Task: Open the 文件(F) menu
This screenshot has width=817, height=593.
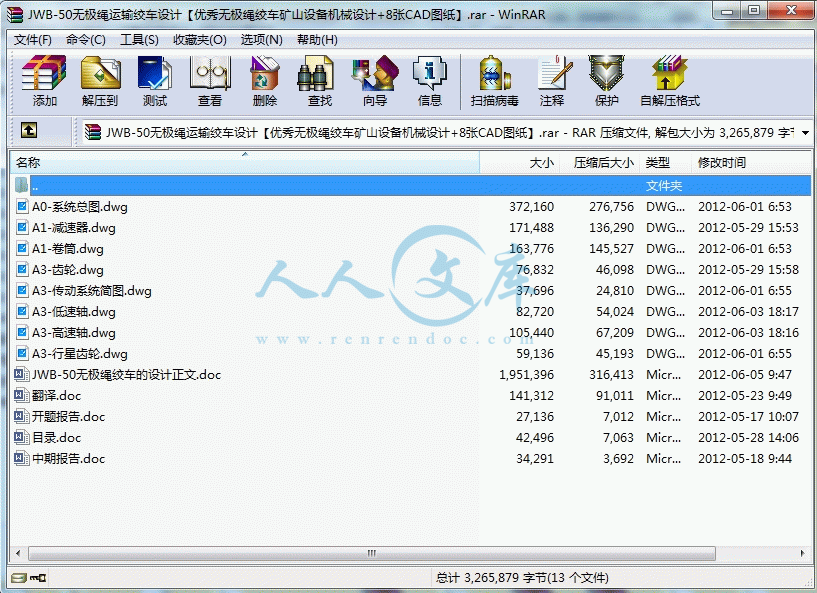Action: (32, 40)
